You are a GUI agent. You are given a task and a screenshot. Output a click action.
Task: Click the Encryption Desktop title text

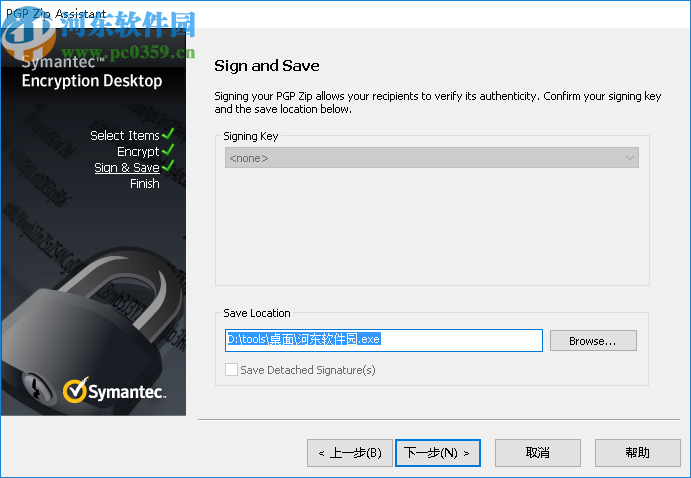pyautogui.click(x=92, y=81)
